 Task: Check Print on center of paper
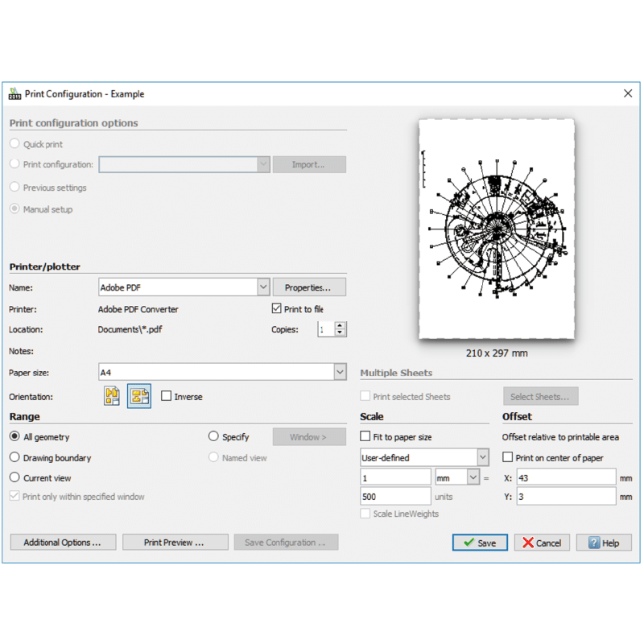coord(508,458)
